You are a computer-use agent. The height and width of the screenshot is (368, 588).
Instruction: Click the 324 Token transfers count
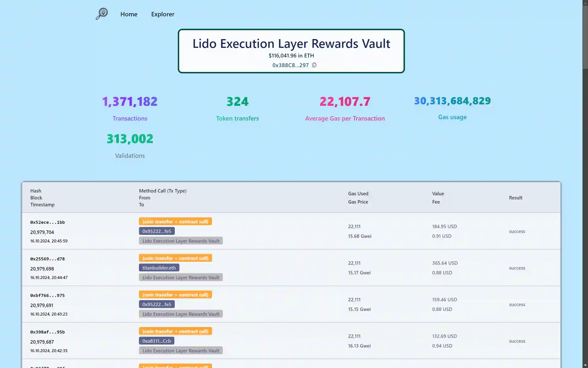[x=237, y=101]
